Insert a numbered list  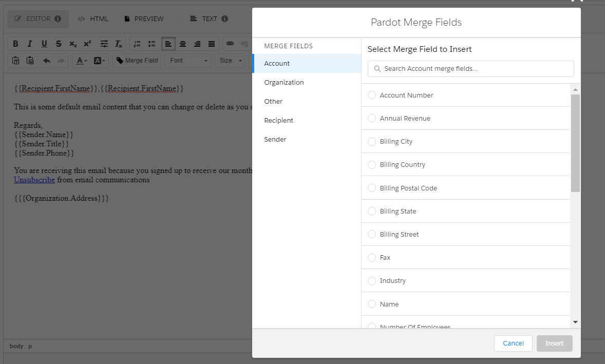click(x=137, y=44)
